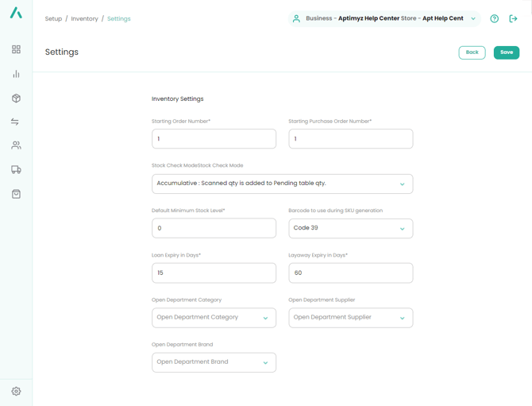Open the Code 39 barcode dropdown

click(350, 228)
